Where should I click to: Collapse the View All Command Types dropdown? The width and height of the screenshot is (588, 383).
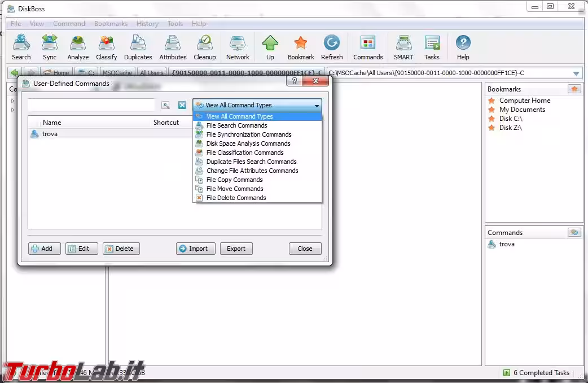317,106
